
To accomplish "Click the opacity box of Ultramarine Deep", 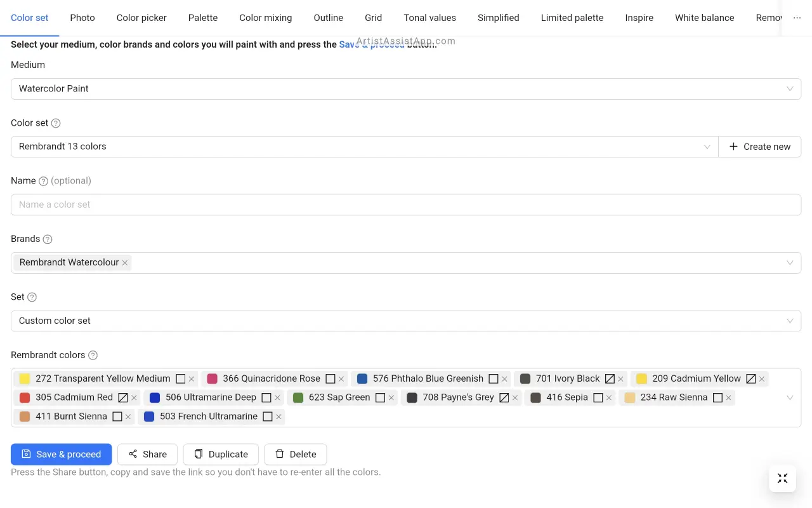I will tap(266, 398).
